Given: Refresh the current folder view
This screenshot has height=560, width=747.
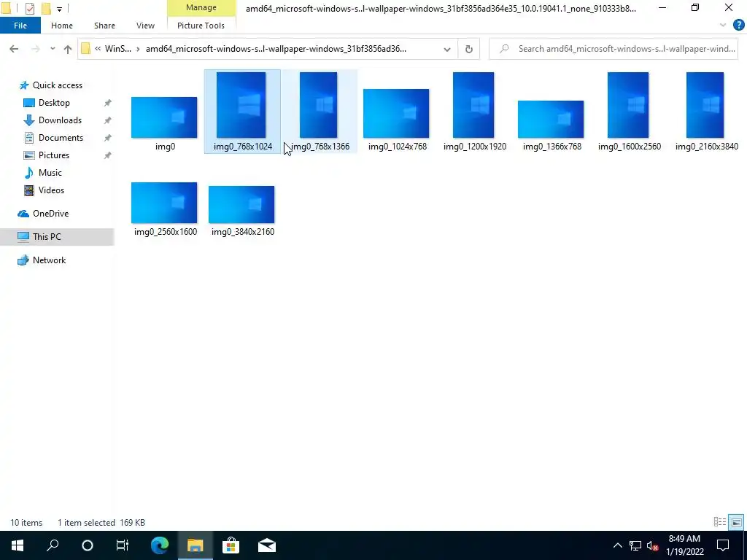Looking at the screenshot, I should (469, 49).
